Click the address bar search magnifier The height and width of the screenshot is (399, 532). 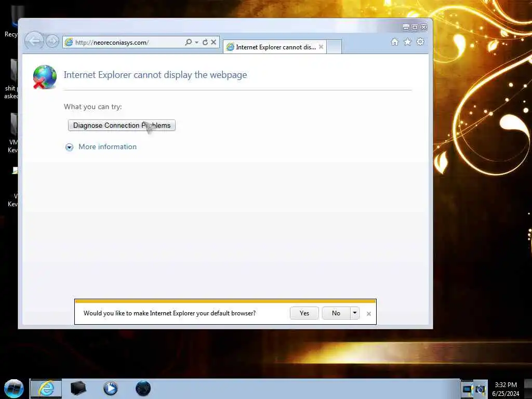pyautogui.click(x=188, y=42)
